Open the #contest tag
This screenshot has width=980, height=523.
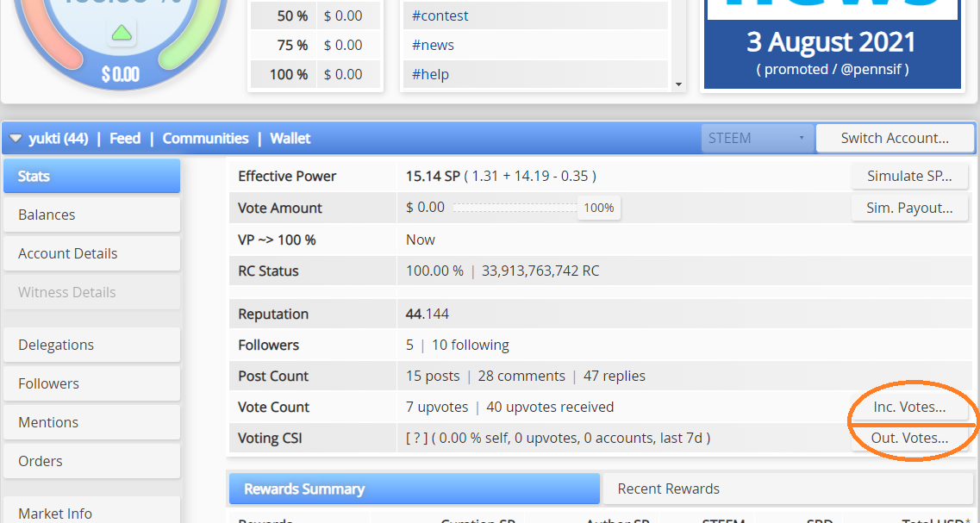point(440,16)
